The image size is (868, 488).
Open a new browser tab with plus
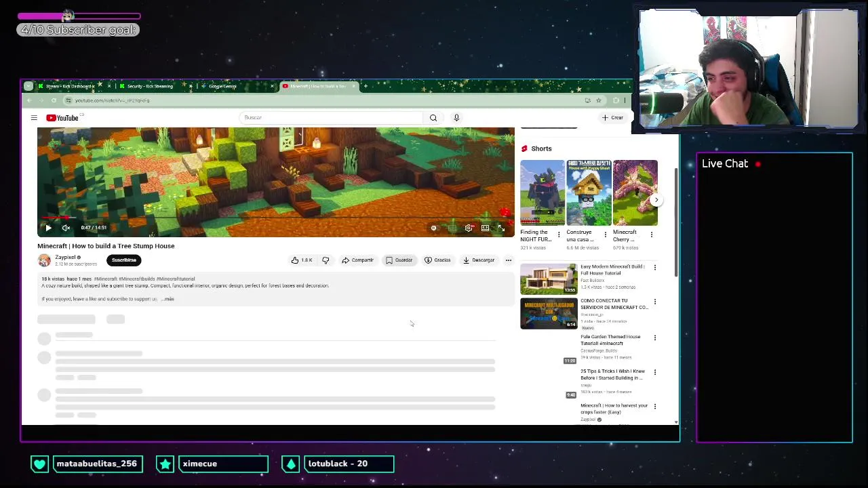pyautogui.click(x=366, y=86)
